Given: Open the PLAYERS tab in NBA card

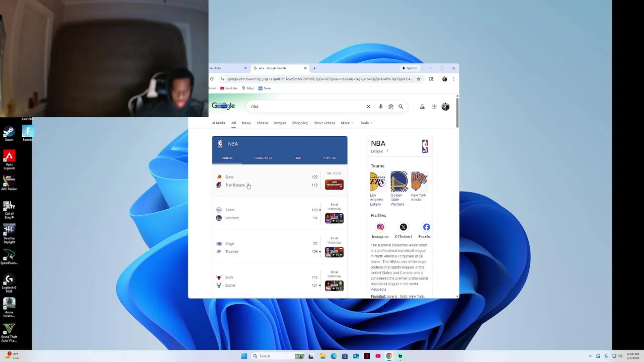Looking at the screenshot, I should click(330, 158).
